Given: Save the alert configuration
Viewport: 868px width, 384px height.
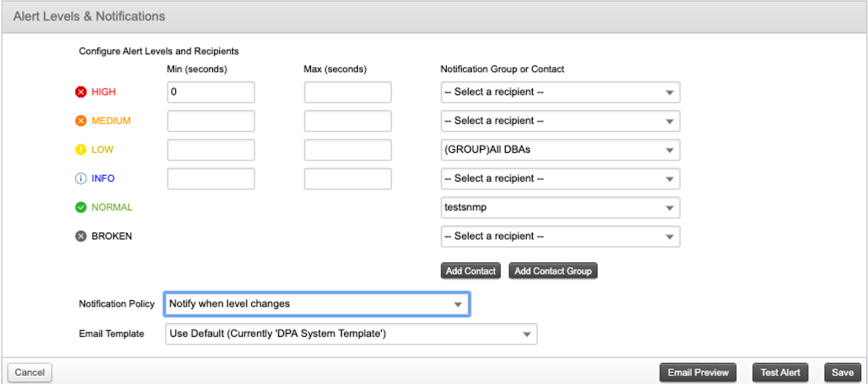Looking at the screenshot, I should pyautogui.click(x=842, y=372).
